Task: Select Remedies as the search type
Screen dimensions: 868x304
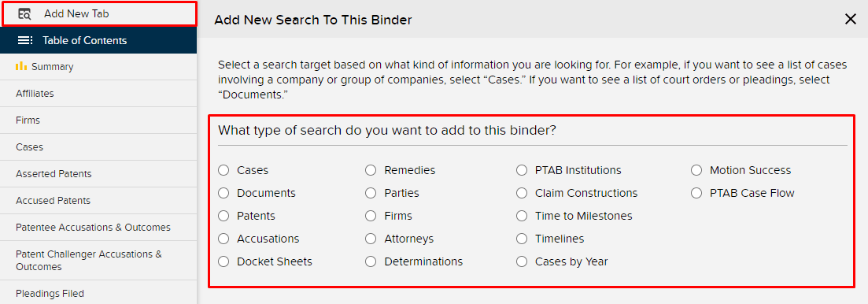Action: (x=371, y=170)
